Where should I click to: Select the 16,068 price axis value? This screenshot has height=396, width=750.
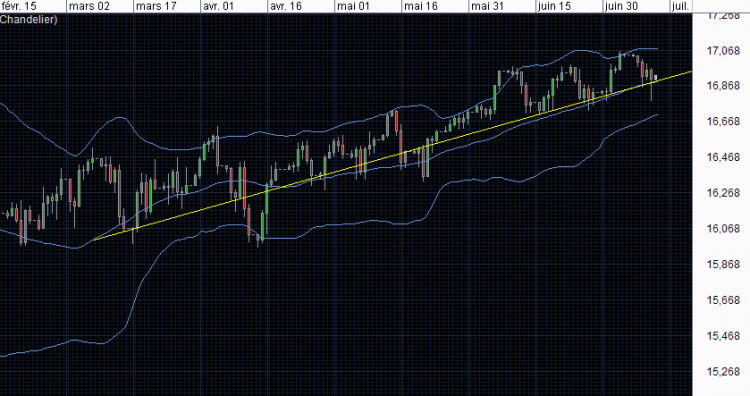[x=723, y=229]
